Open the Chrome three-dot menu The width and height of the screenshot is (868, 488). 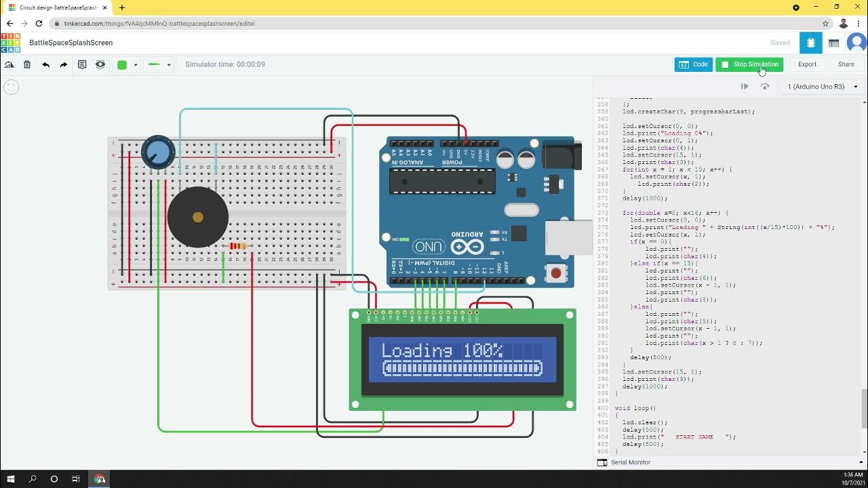[859, 23]
